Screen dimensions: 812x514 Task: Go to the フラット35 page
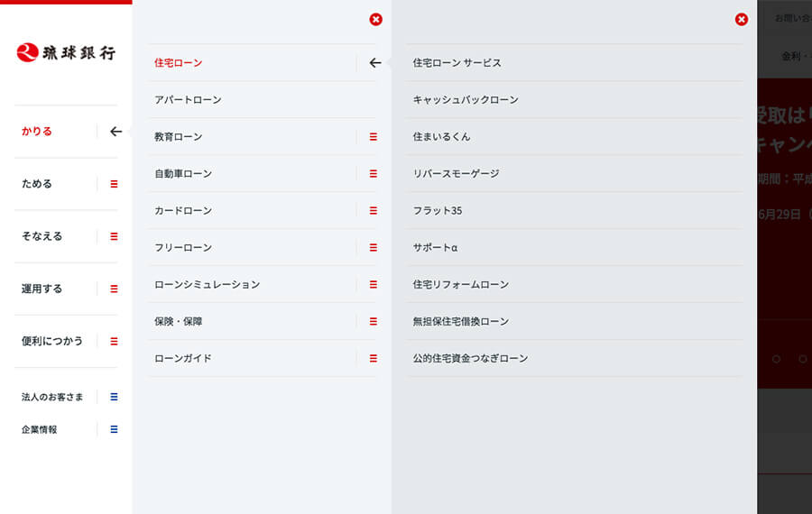438,211
